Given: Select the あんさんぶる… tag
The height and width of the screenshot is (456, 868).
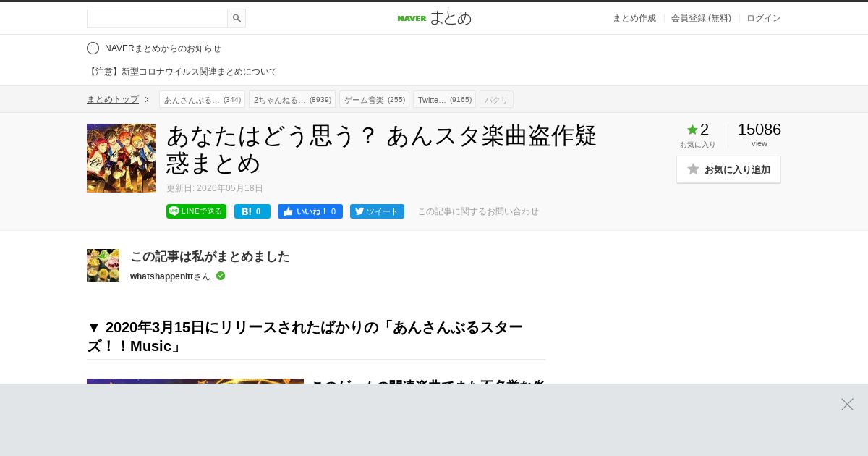Looking at the screenshot, I should pos(202,99).
